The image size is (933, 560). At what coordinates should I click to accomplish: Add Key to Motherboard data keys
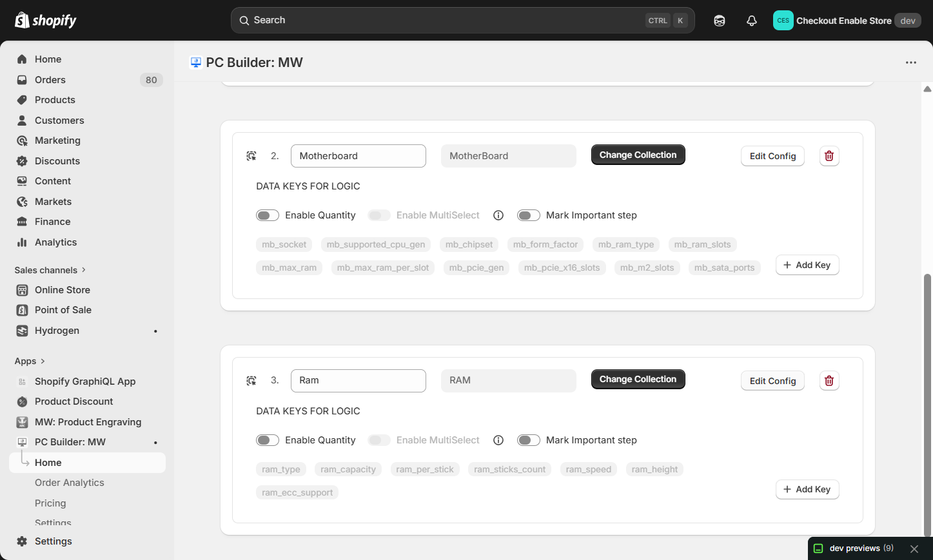coord(807,265)
